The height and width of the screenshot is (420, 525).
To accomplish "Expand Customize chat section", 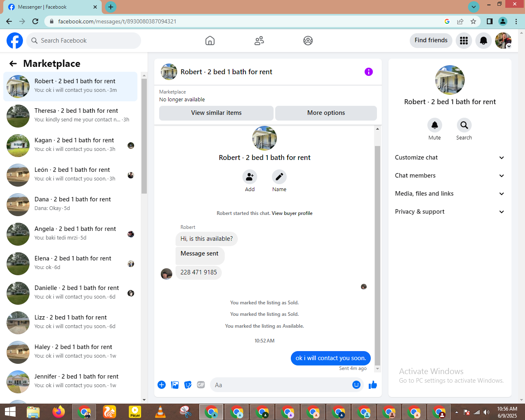I will coord(450,157).
